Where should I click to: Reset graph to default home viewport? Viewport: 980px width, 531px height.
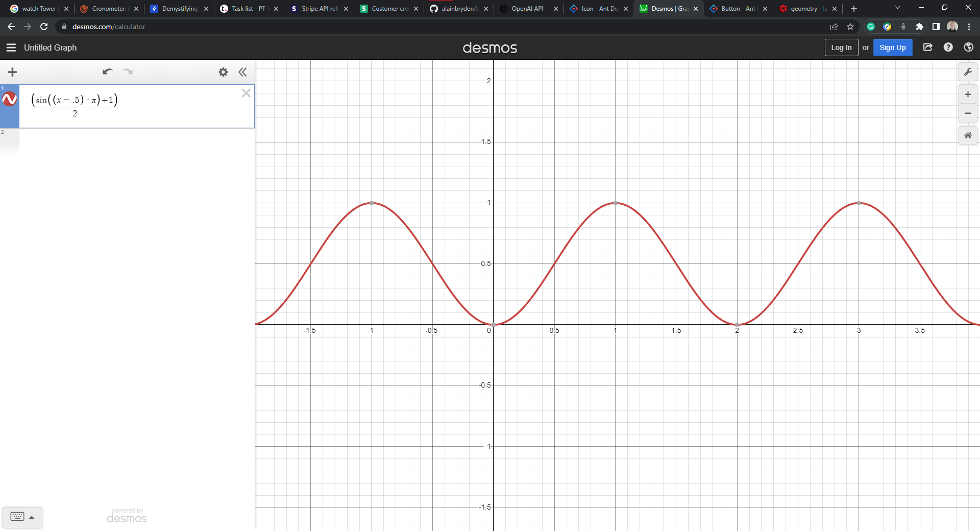(x=967, y=135)
